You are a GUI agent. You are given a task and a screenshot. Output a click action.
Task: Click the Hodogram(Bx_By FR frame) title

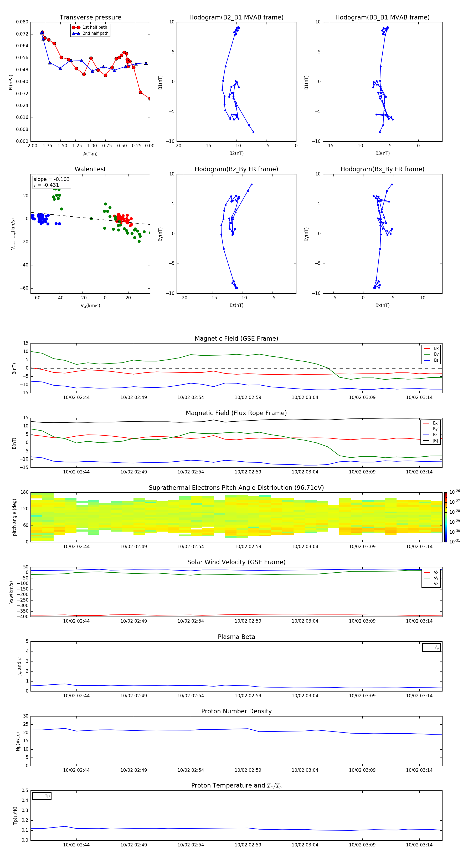pyautogui.click(x=382, y=169)
